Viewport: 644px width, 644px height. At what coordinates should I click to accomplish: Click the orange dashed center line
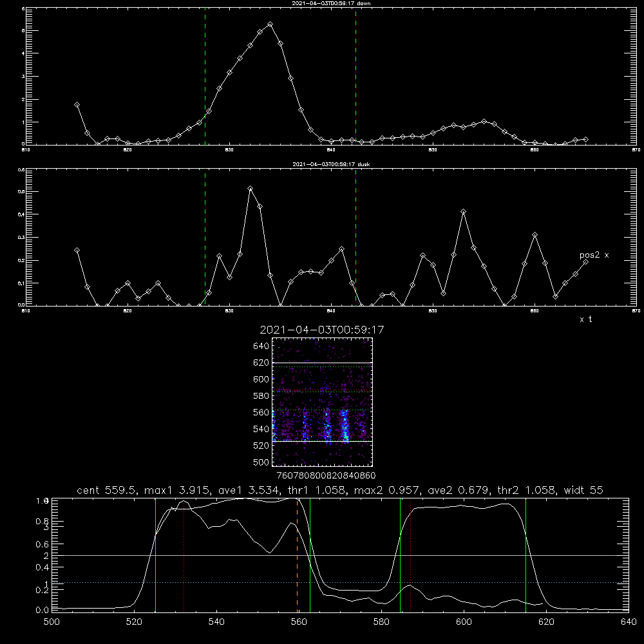297,555
